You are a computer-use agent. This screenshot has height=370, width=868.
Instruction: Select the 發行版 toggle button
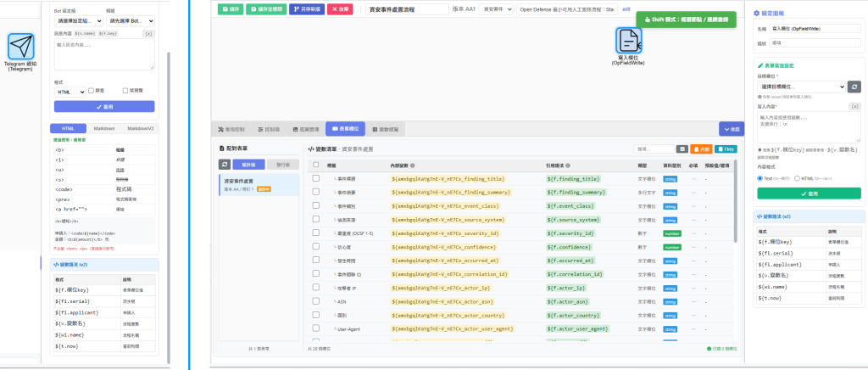(283, 165)
